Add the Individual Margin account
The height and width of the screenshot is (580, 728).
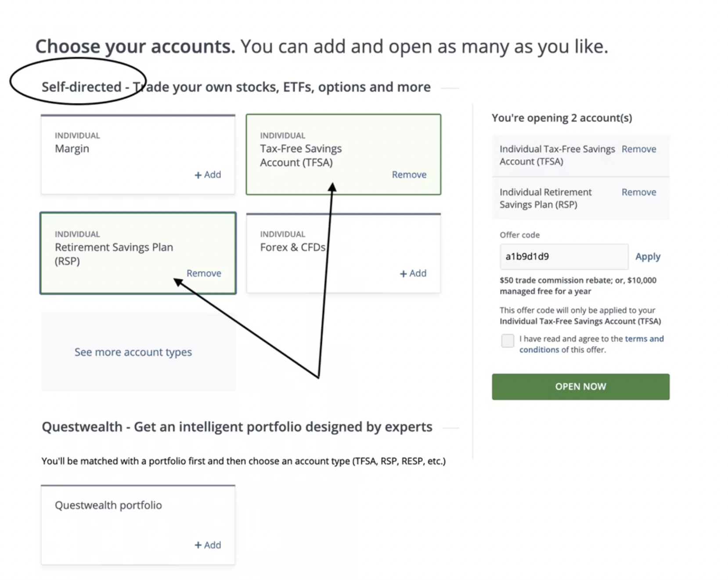click(208, 175)
